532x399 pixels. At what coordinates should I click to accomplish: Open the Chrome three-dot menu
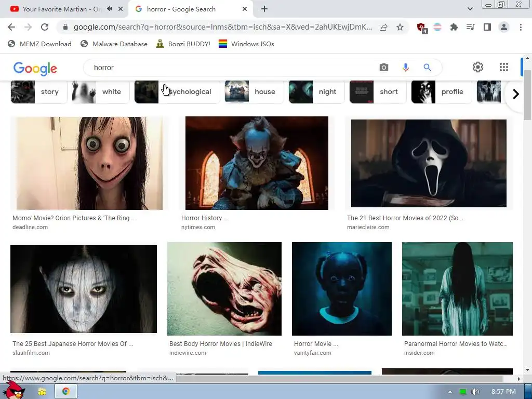pos(521,27)
